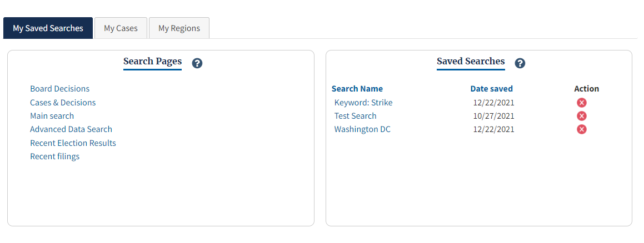Image resolution: width=644 pixels, height=243 pixels.
Task: Run the Keyword: Strike saved search
Action: [363, 103]
